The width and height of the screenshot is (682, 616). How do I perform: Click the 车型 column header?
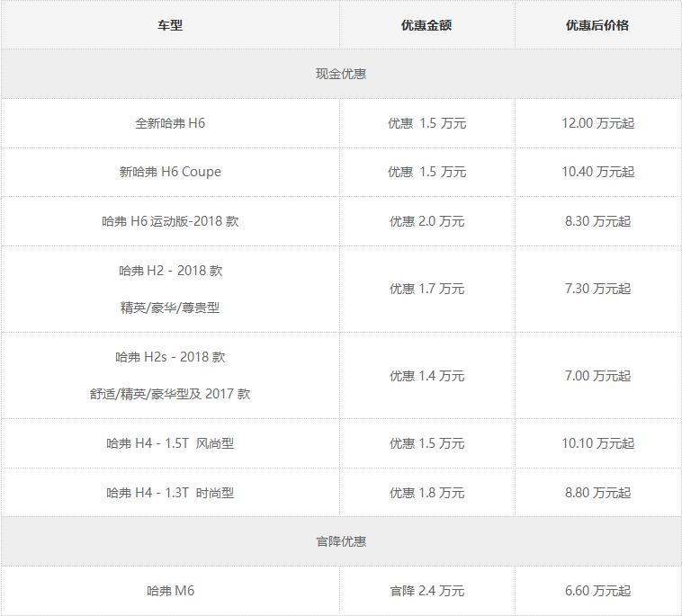[170, 25]
